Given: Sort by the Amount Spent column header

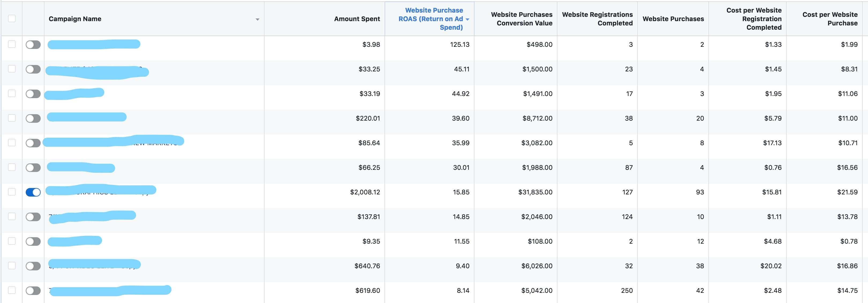Looking at the screenshot, I should pyautogui.click(x=357, y=19).
